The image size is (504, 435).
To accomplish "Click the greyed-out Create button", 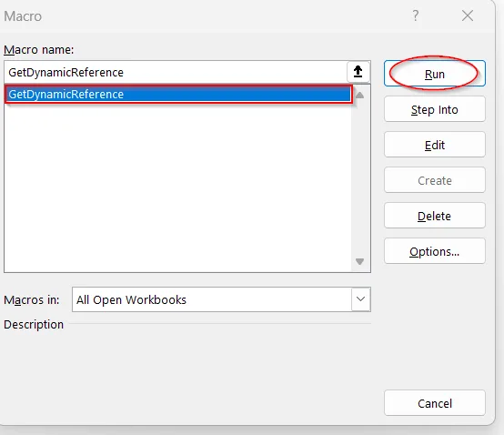I will pyautogui.click(x=435, y=180).
